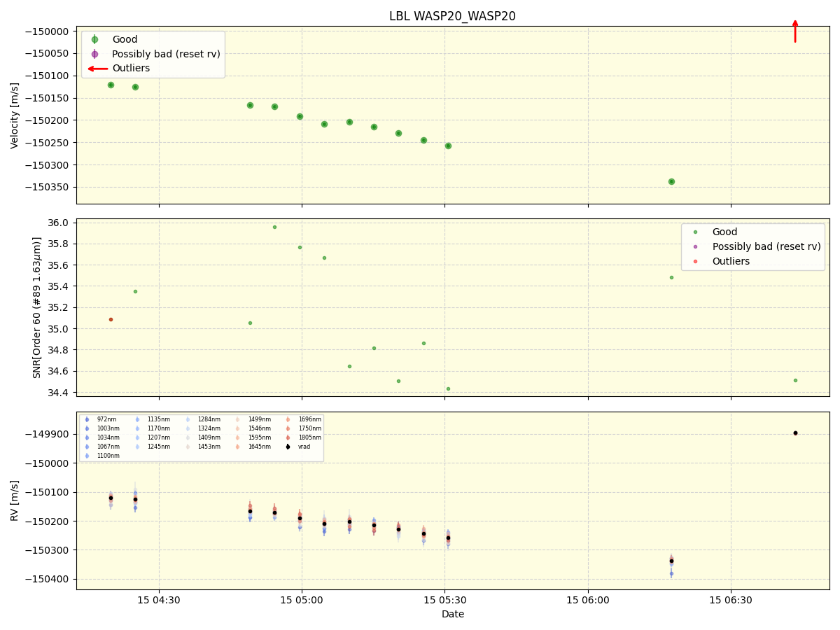Click the red outlier arrow at top-right of velocity panel
This screenshot has height=630, width=840.
click(x=795, y=31)
